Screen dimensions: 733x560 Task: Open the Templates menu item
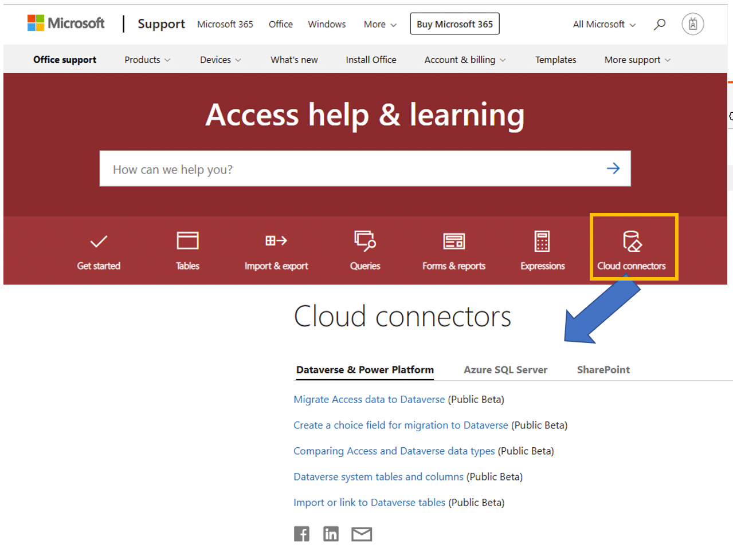(555, 60)
